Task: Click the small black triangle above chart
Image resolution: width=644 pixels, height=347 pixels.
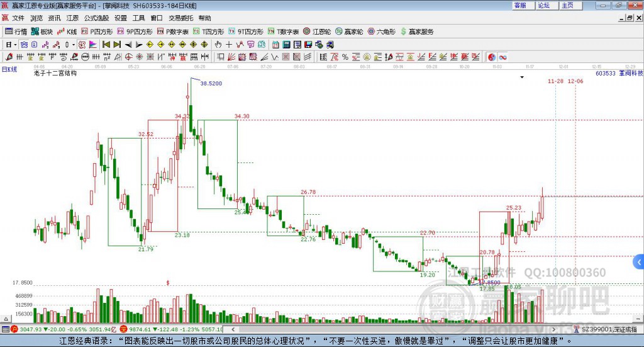Action: [x=522, y=77]
